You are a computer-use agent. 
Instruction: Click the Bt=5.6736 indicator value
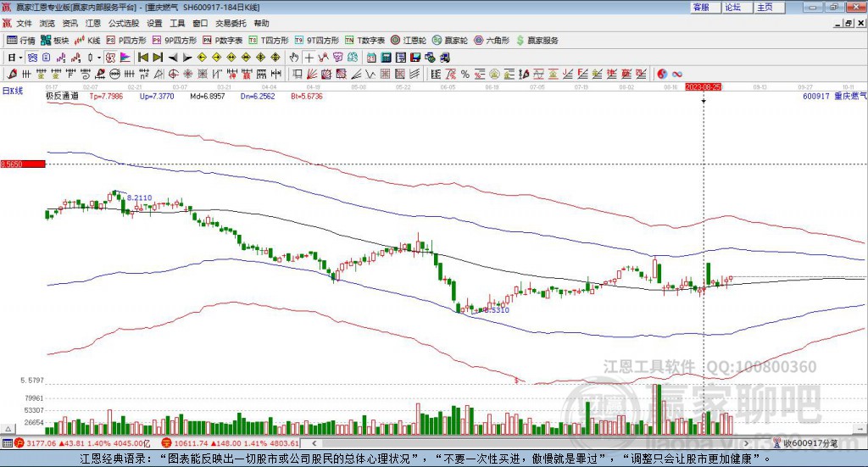click(307, 97)
